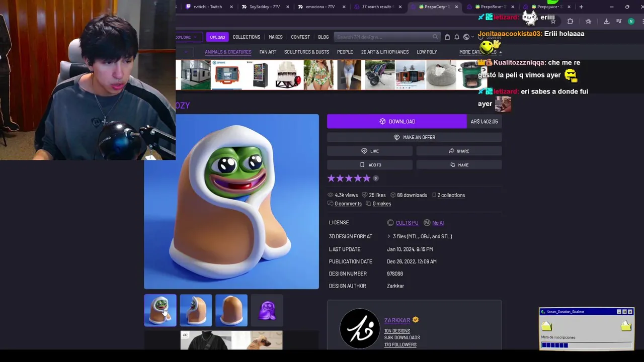The width and height of the screenshot is (644, 362).
Task: Click the search magnifier icon
Action: coord(435,37)
